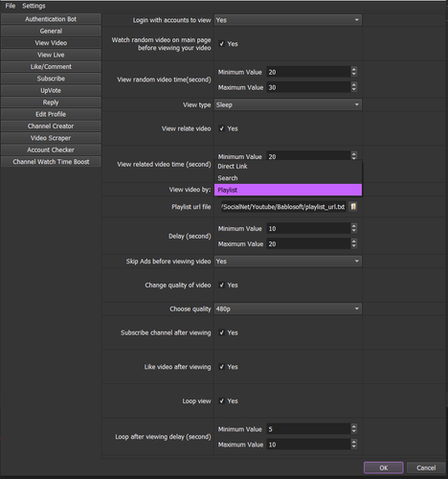The image size is (448, 479).
Task: Adjust random video time Minimum Value stepper
Action: (354, 72)
